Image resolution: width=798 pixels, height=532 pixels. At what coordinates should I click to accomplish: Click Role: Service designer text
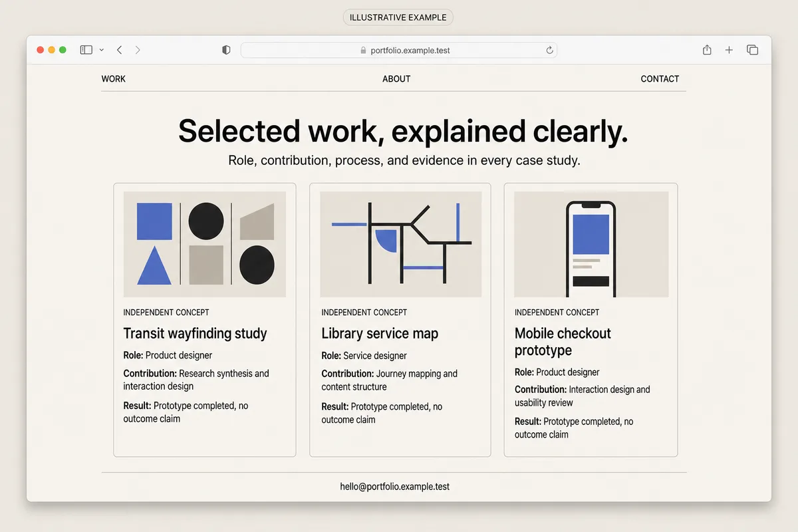coord(364,356)
